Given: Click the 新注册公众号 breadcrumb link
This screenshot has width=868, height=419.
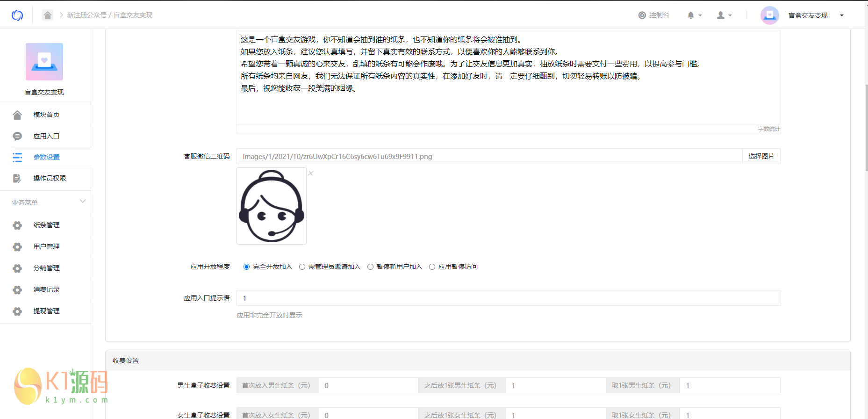Looking at the screenshot, I should tap(87, 15).
